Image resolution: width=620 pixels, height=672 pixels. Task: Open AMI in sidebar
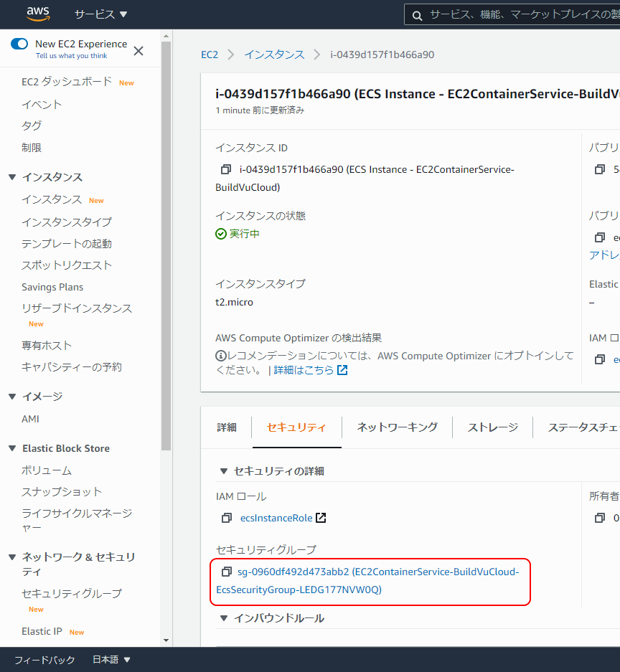30,419
